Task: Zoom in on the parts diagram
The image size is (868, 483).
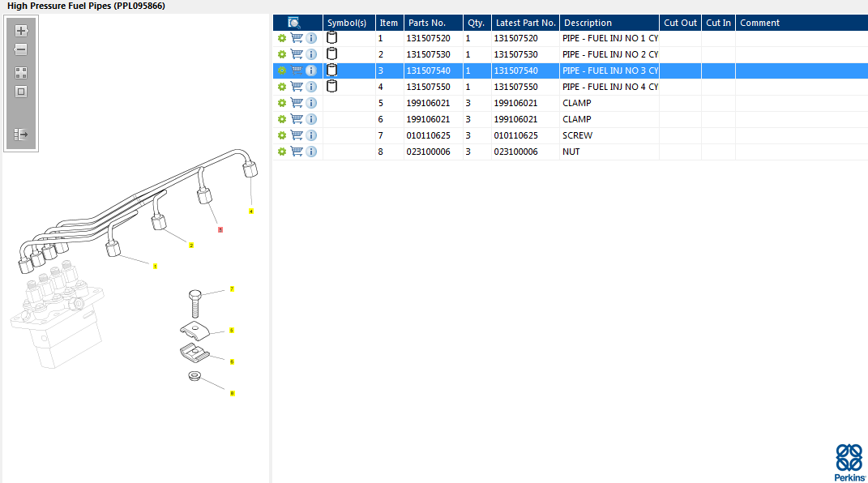Action: point(21,31)
